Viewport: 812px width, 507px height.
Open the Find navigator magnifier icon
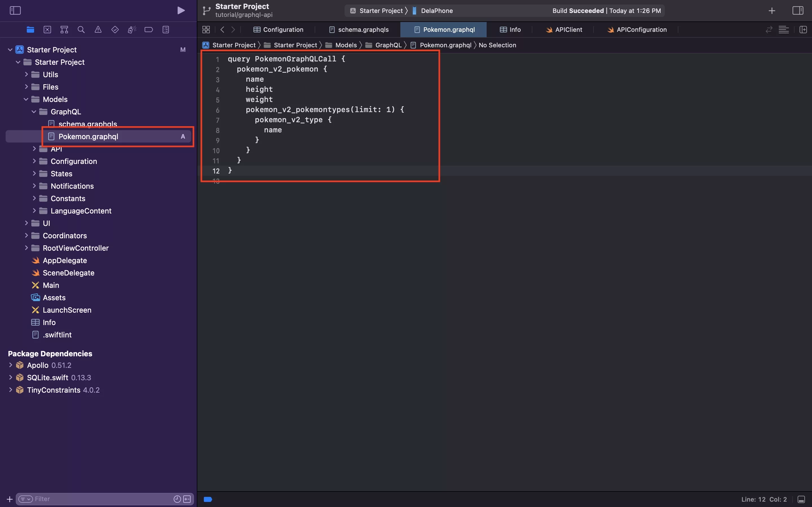tap(81, 30)
